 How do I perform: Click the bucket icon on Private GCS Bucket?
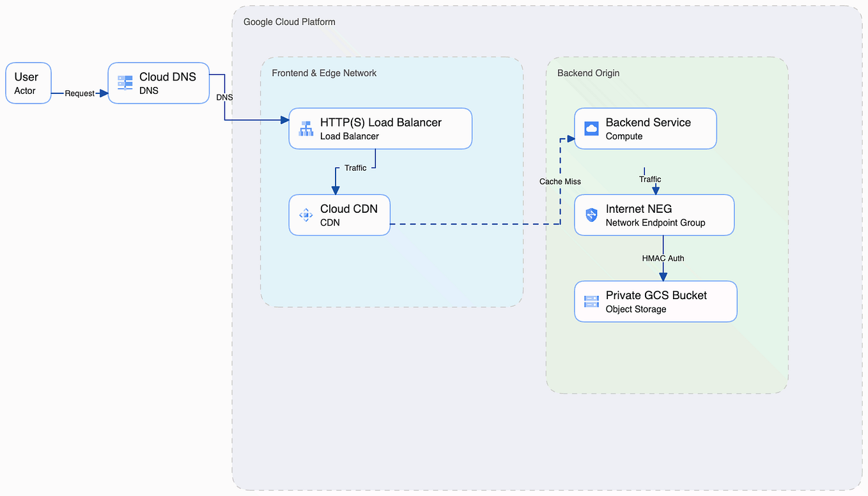[591, 301]
